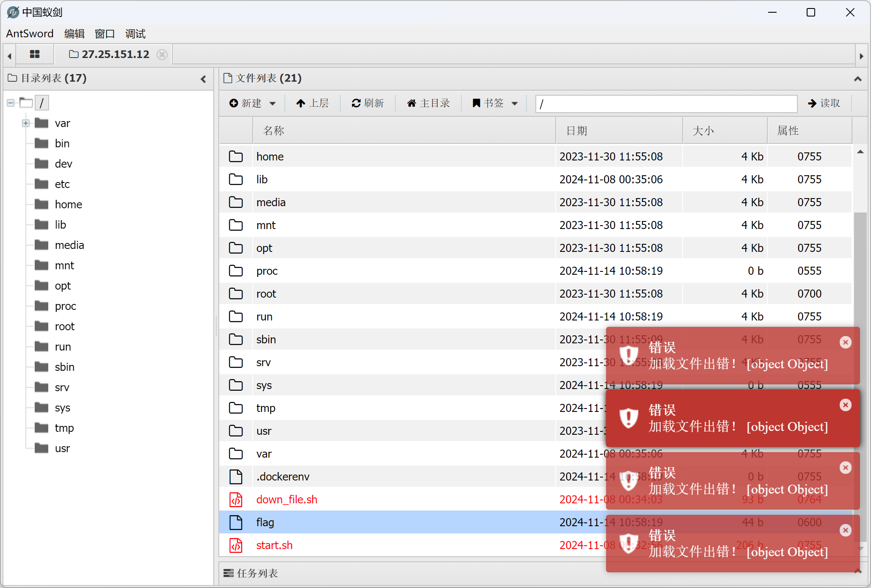Click the down_file.sh script file icon
Viewport: 871px width, 588px height.
236,500
